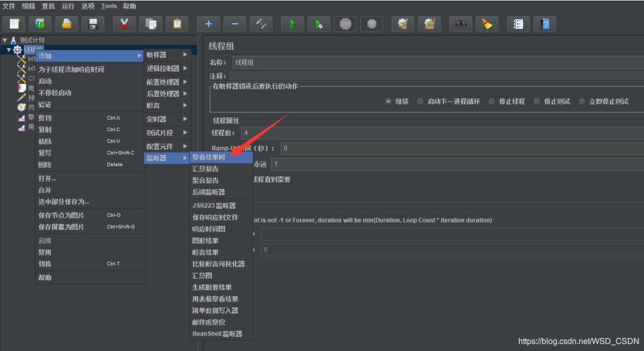
Task: Select the 继续 radio button
Action: point(388,101)
